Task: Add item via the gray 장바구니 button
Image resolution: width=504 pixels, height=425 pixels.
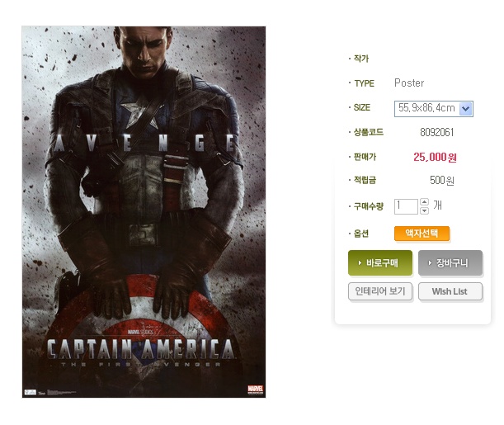Action: point(450,263)
